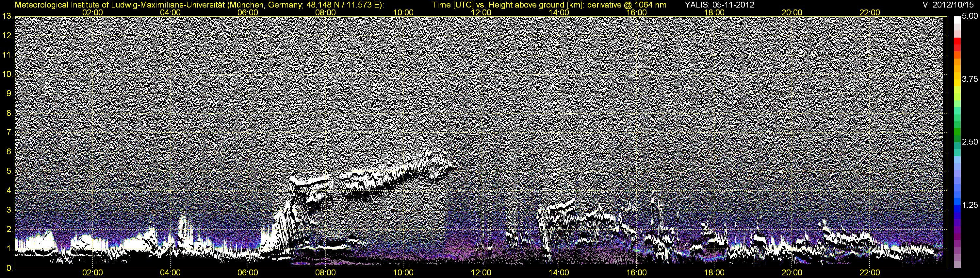The height and width of the screenshot is (278, 980).
Task: Click the 0 km height axis label
Action: [9, 268]
